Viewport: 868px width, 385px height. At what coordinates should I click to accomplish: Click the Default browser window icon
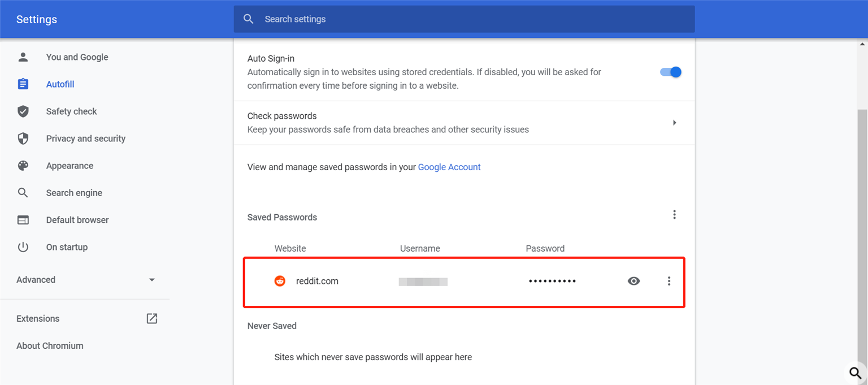pos(23,220)
